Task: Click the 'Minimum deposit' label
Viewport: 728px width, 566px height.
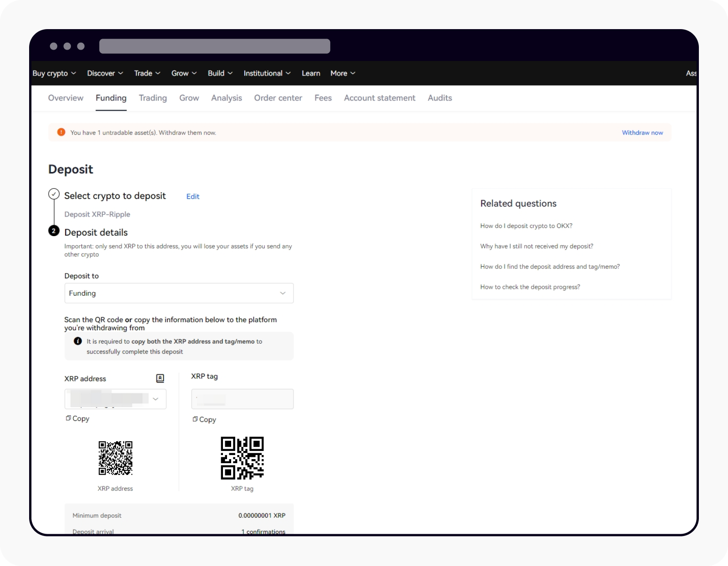Action: 97,515
